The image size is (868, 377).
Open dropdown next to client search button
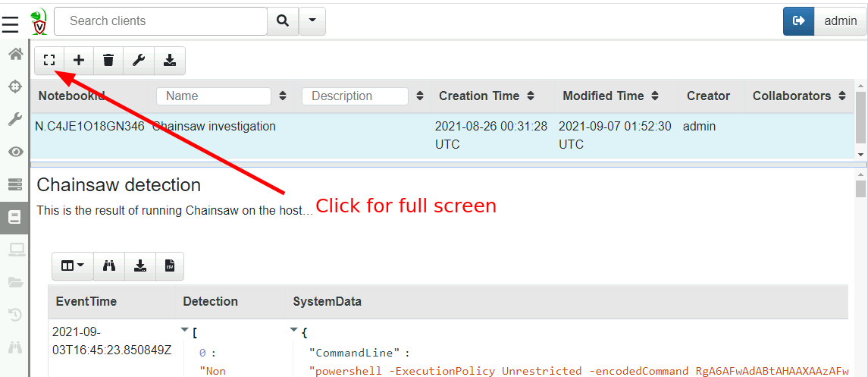coord(312,21)
